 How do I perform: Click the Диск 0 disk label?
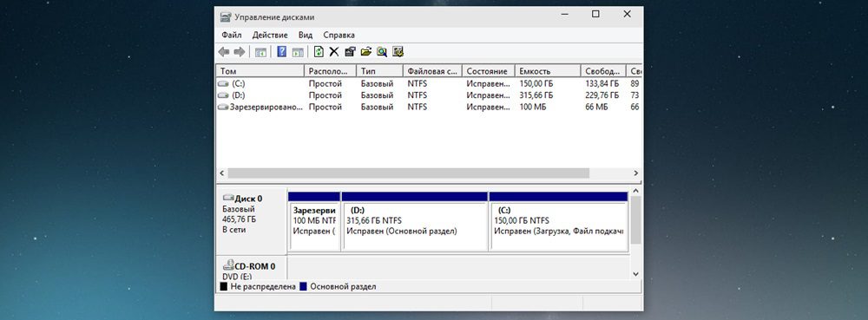tap(248, 199)
